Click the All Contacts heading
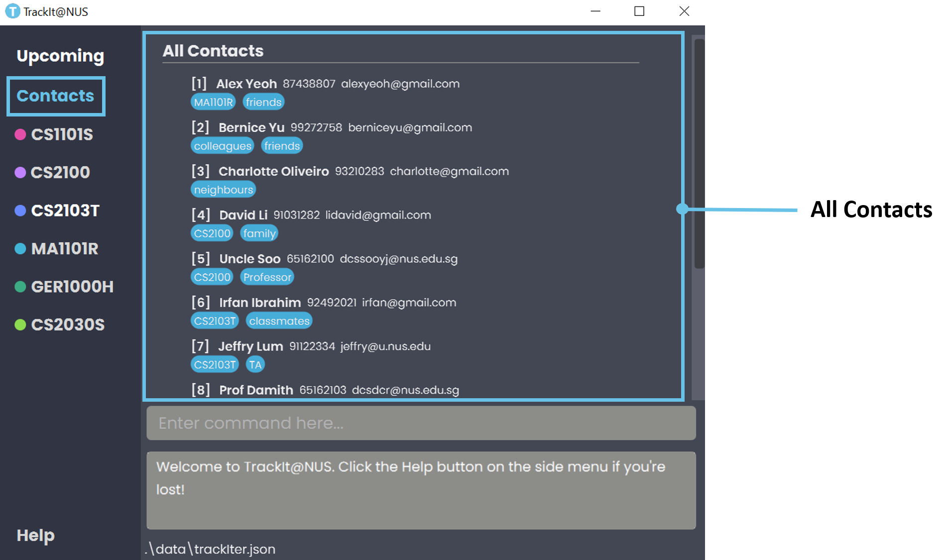 point(213,51)
